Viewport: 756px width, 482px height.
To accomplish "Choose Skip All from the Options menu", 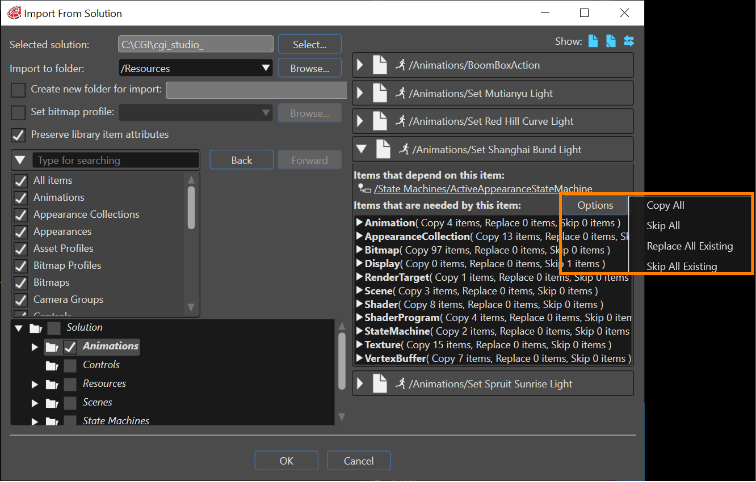I will [x=663, y=226].
